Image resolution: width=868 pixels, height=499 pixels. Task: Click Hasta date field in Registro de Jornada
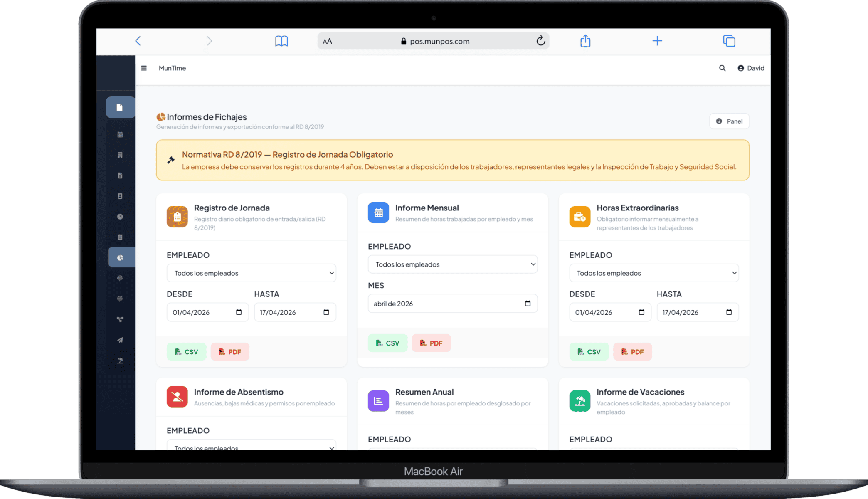point(295,312)
